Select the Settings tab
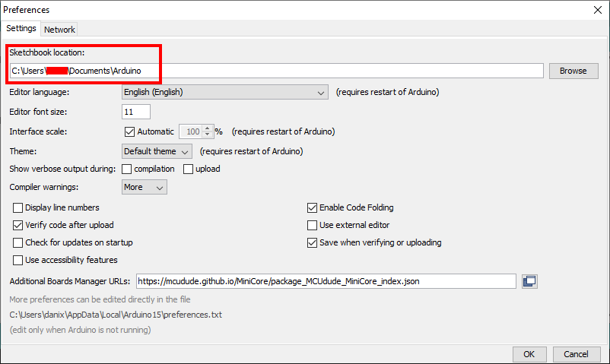Screen dimensions: 610x364 coord(21,28)
